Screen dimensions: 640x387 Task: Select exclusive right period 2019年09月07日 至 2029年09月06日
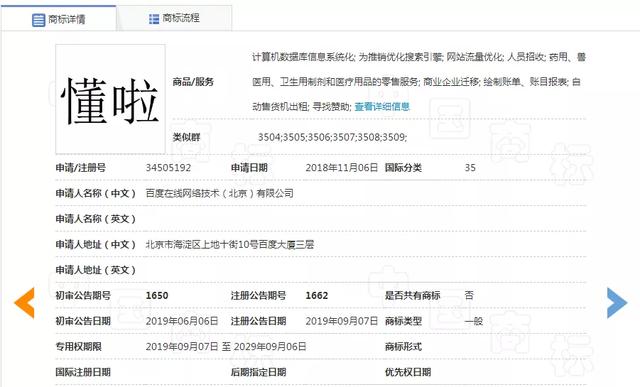(226, 347)
